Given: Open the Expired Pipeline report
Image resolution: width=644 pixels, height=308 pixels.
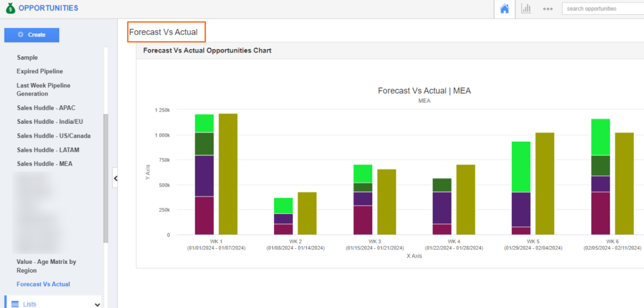Looking at the screenshot, I should point(40,71).
